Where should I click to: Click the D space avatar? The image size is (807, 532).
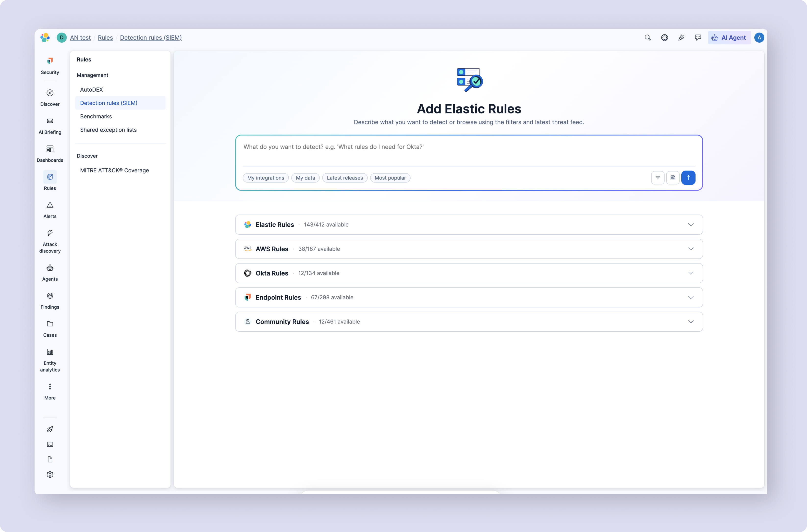pyautogui.click(x=61, y=38)
